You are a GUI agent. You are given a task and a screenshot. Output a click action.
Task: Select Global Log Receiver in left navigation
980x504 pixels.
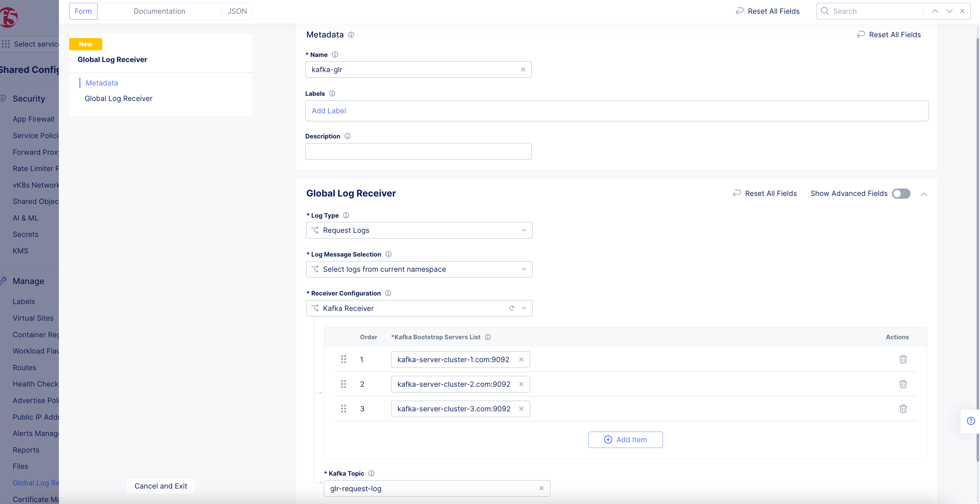pyautogui.click(x=118, y=98)
